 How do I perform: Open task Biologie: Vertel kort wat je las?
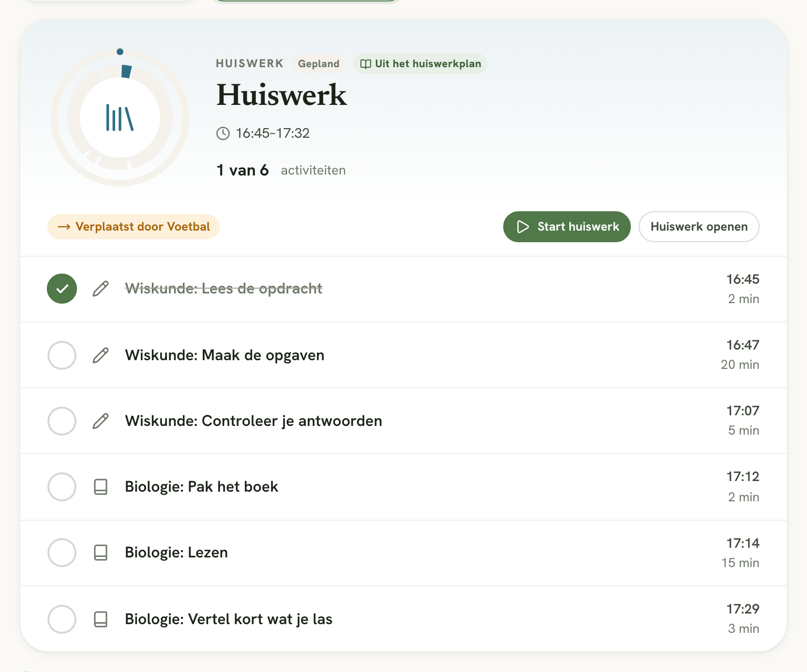point(228,619)
